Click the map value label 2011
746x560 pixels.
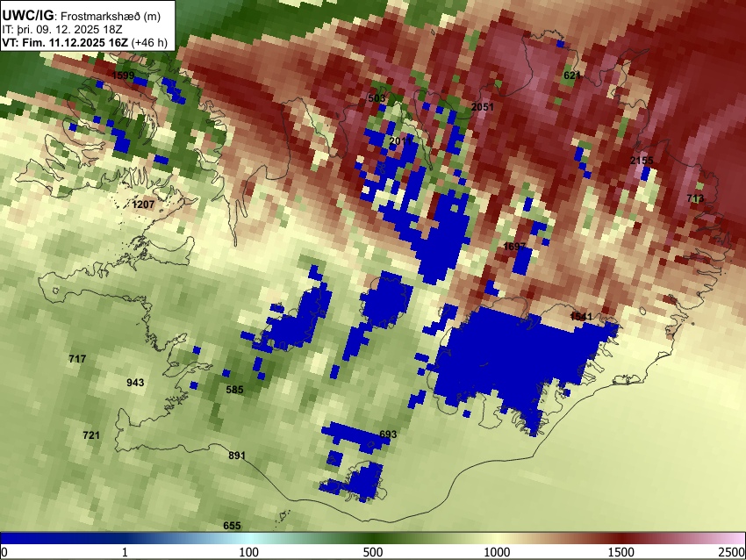tap(400, 140)
